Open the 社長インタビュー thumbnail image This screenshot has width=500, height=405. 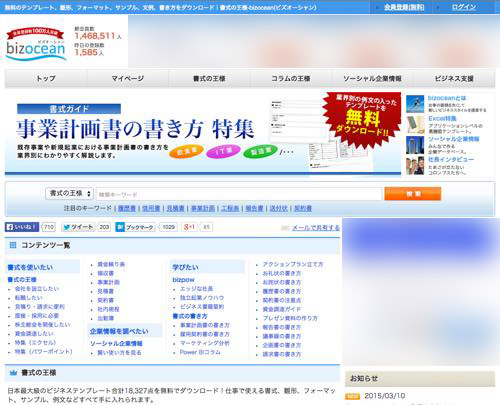pos(415,166)
